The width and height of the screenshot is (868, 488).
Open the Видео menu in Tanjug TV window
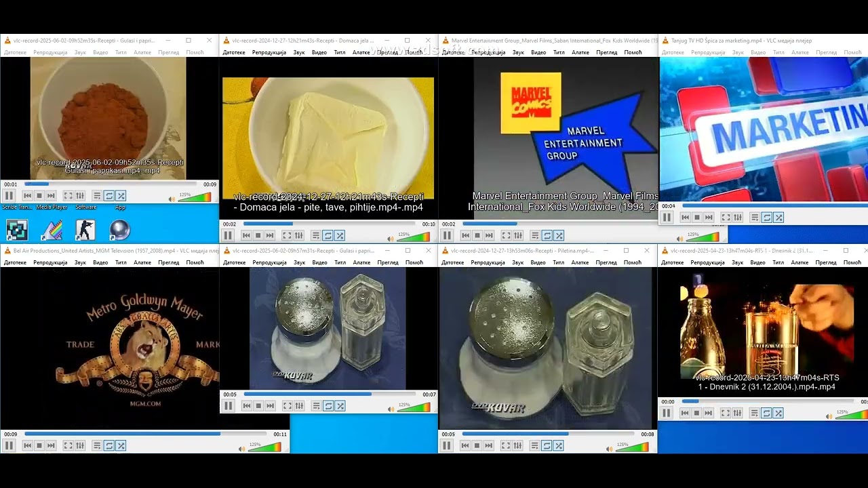tap(757, 52)
